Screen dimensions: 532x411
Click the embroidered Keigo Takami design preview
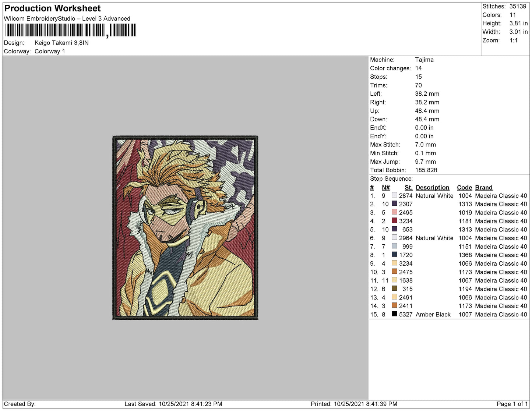click(185, 227)
